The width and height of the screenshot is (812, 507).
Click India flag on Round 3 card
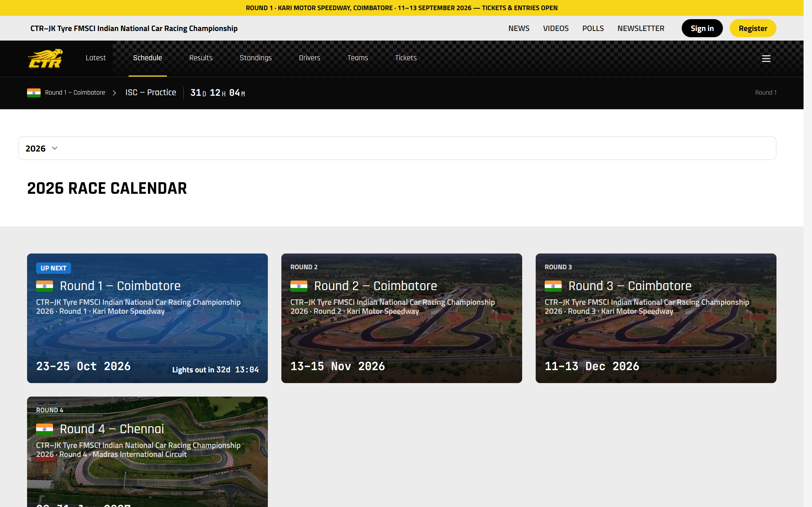click(553, 286)
